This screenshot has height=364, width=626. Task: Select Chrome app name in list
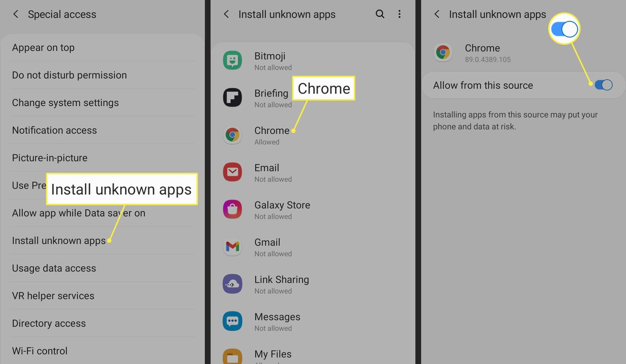[x=272, y=131]
